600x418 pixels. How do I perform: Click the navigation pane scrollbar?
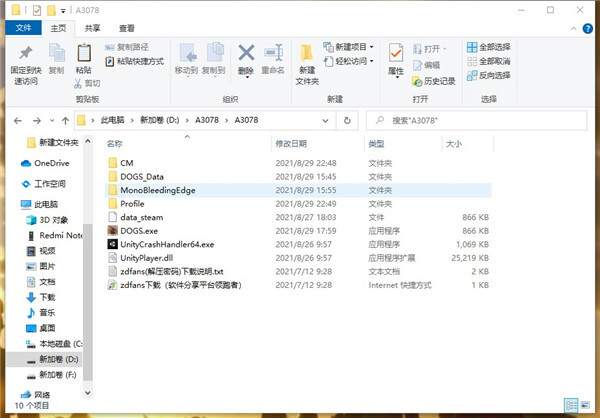coord(88,302)
